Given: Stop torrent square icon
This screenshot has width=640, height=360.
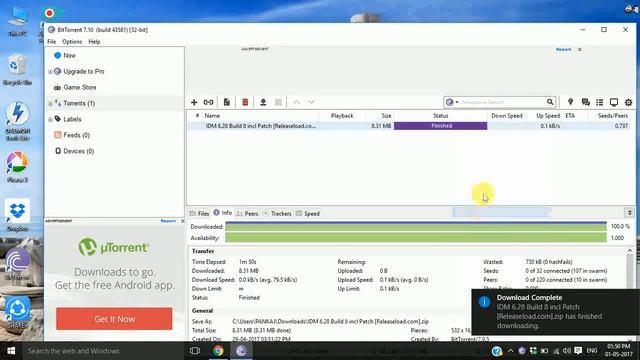Looking at the screenshot, I should (x=278, y=102).
